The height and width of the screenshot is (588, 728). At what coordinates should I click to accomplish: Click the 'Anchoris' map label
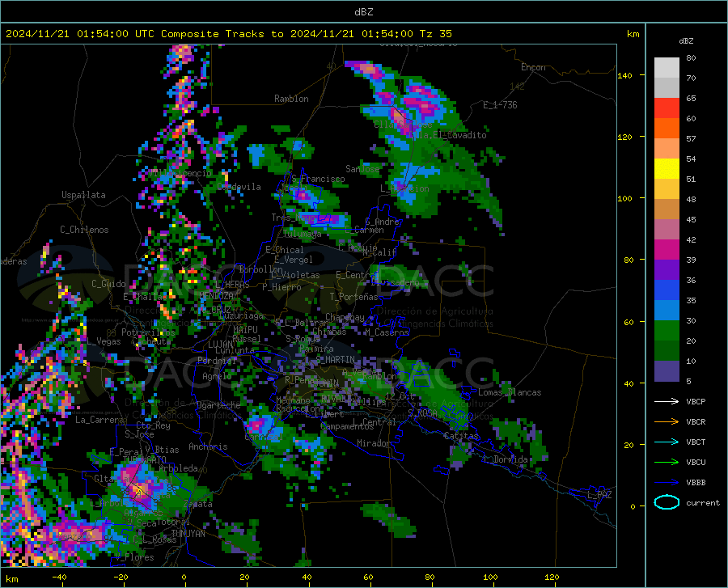click(208, 446)
